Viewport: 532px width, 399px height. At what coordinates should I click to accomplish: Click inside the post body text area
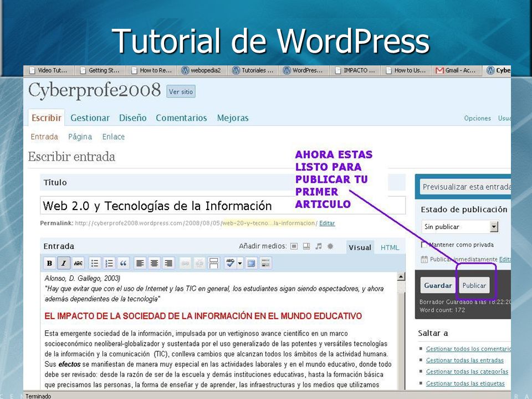coord(218,331)
